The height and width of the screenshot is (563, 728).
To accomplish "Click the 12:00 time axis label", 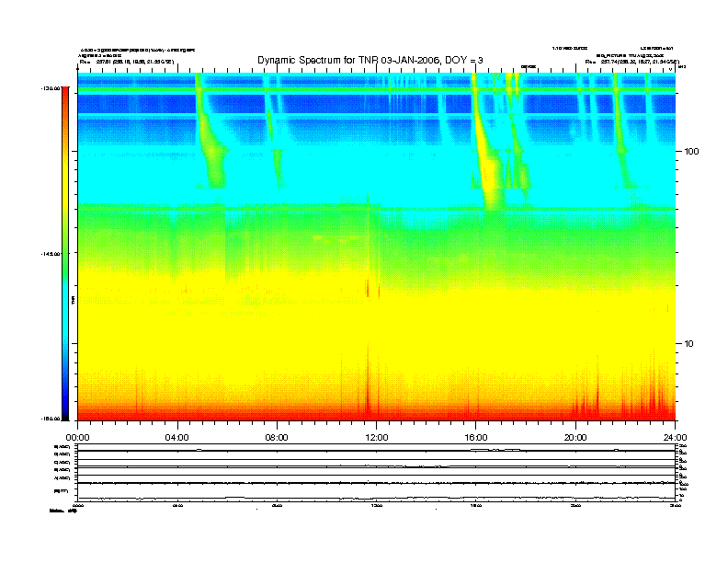I will tap(377, 438).
